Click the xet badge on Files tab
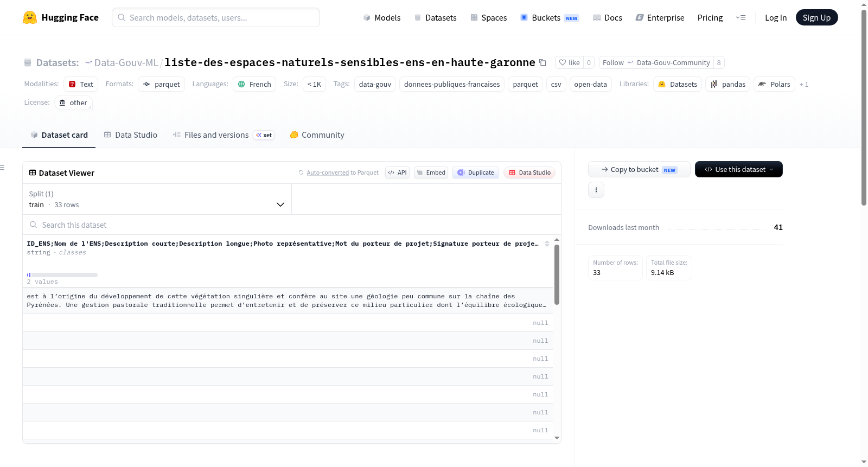 coord(264,135)
